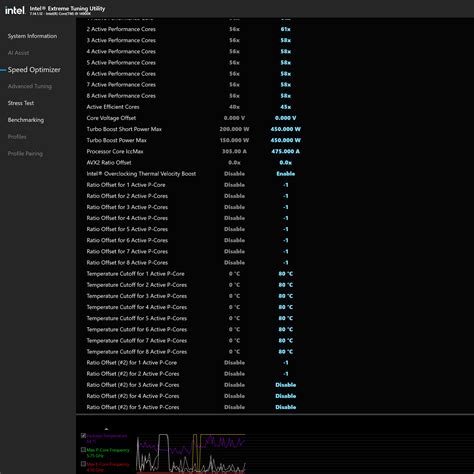474x474 pixels.
Task: Click 0 °C for Temperature Cutoff 2 Active P-Cores
Action: point(234,285)
